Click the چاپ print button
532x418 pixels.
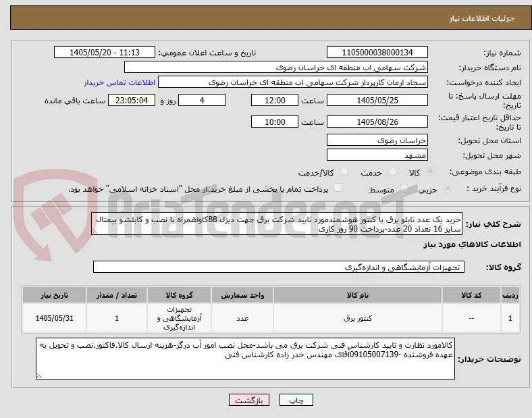(296, 400)
